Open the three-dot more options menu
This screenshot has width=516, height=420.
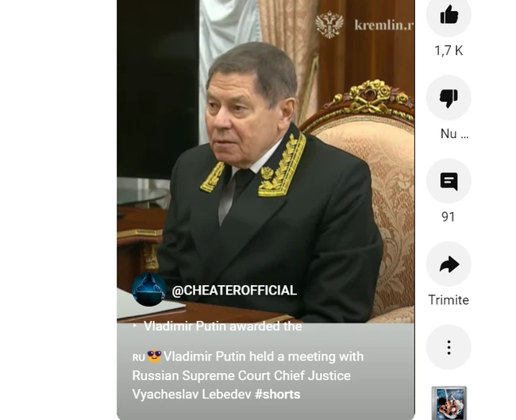pos(449,347)
